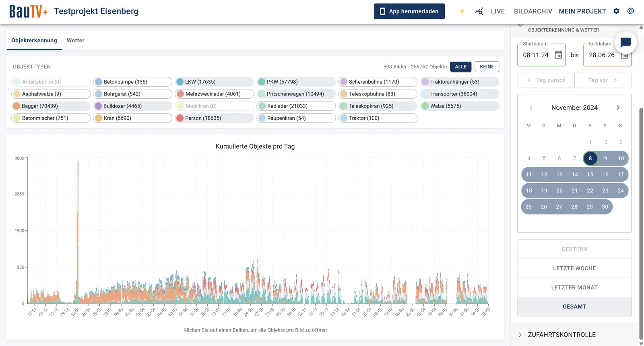The height and width of the screenshot is (346, 644).
Task: Open the settings gear icon
Action: [x=616, y=11]
